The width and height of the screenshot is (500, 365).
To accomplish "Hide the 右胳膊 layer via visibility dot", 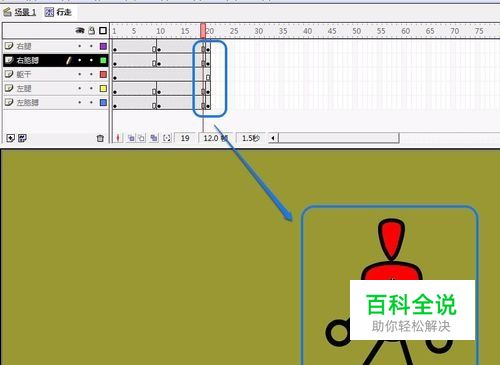I will [x=80, y=60].
